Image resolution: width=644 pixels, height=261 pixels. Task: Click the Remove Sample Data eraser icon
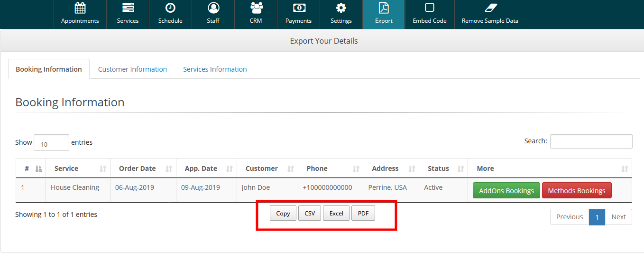[490, 8]
